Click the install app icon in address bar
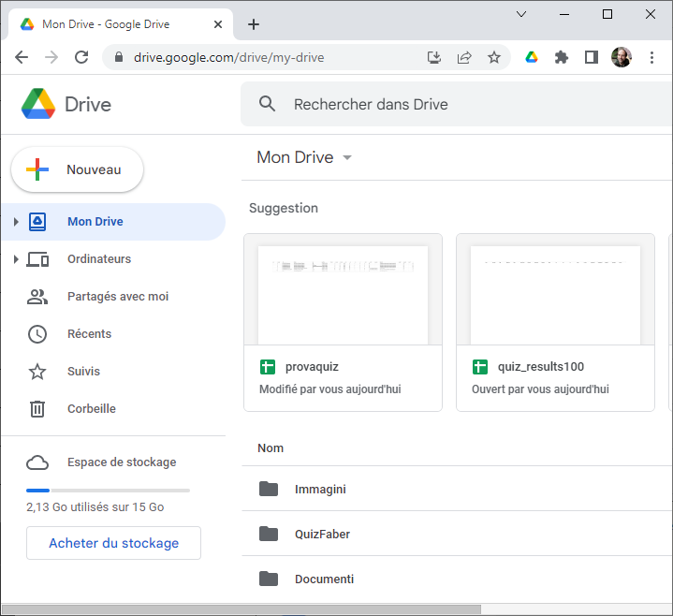The image size is (673, 616). click(434, 57)
